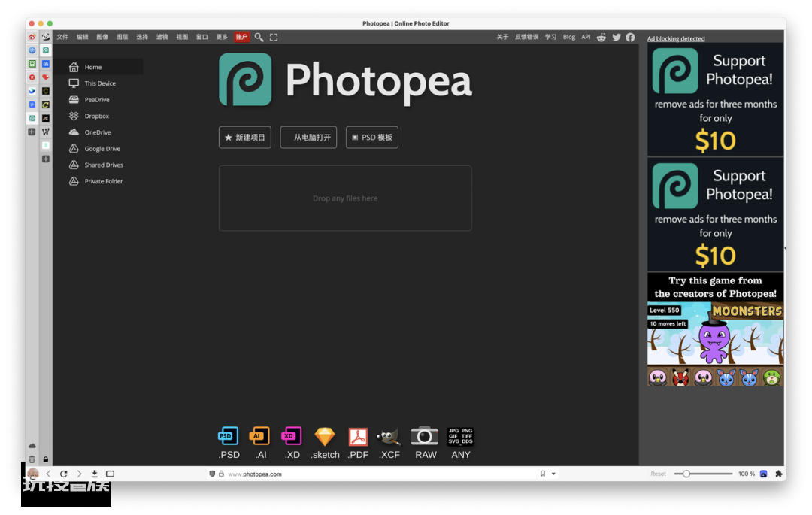
Task: Click the .XD file format icon
Action: [292, 436]
